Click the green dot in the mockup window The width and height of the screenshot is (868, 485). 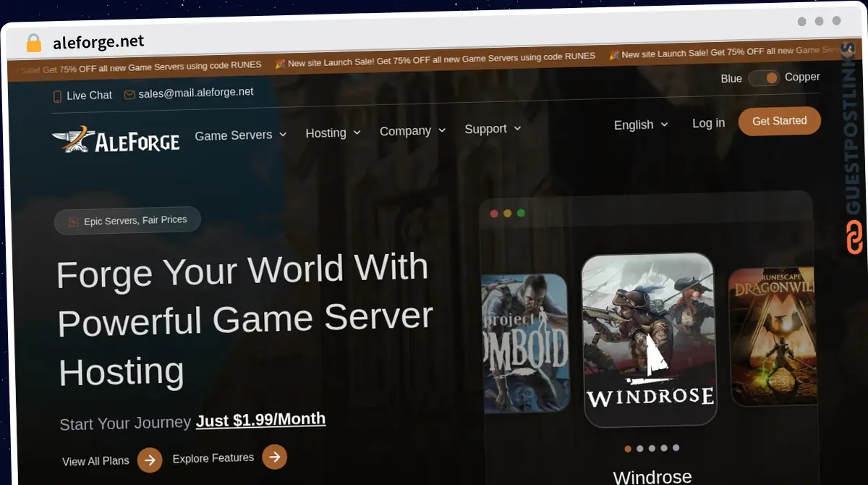point(521,213)
